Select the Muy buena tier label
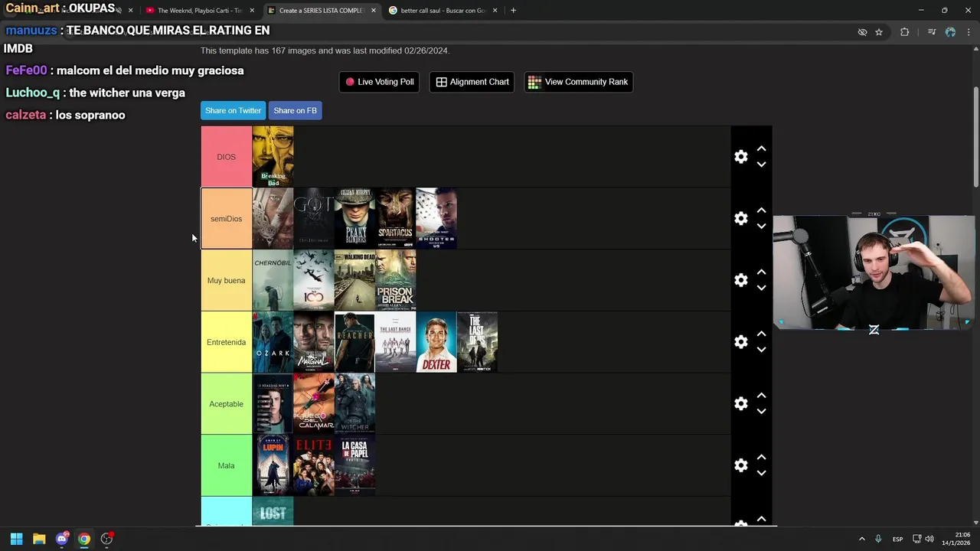Image resolution: width=980 pixels, height=551 pixels. pyautogui.click(x=226, y=280)
